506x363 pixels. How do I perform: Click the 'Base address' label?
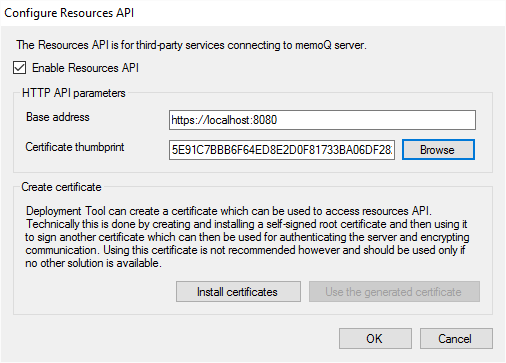click(58, 117)
